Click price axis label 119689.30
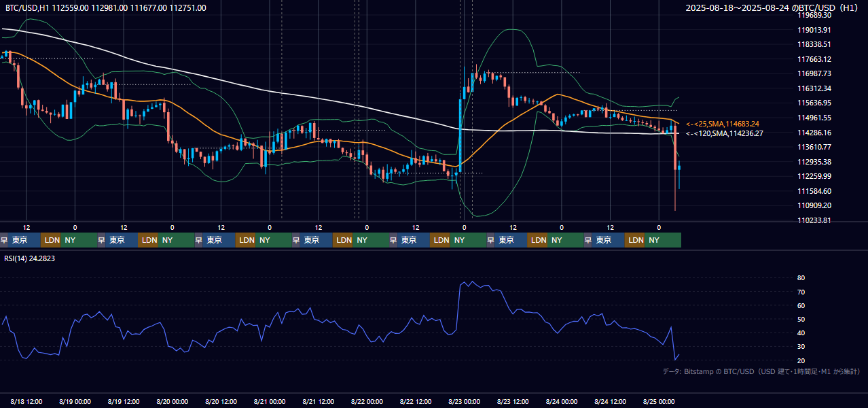The image size is (868, 408). (814, 15)
